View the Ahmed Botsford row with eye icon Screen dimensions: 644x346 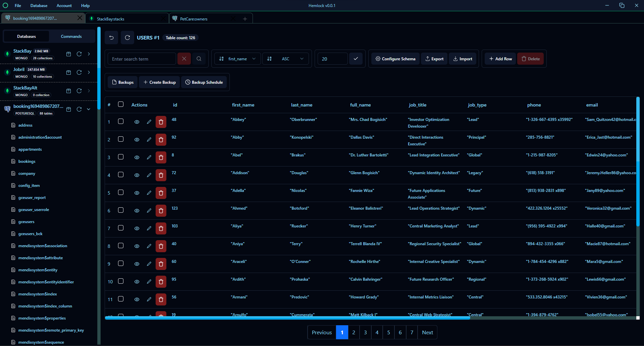(137, 211)
